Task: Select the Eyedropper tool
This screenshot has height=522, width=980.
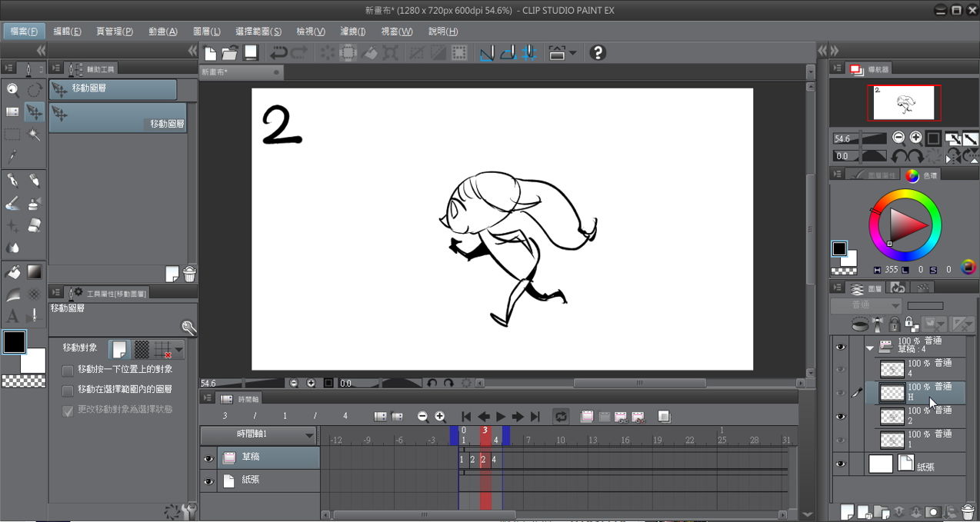Action: coord(12,157)
